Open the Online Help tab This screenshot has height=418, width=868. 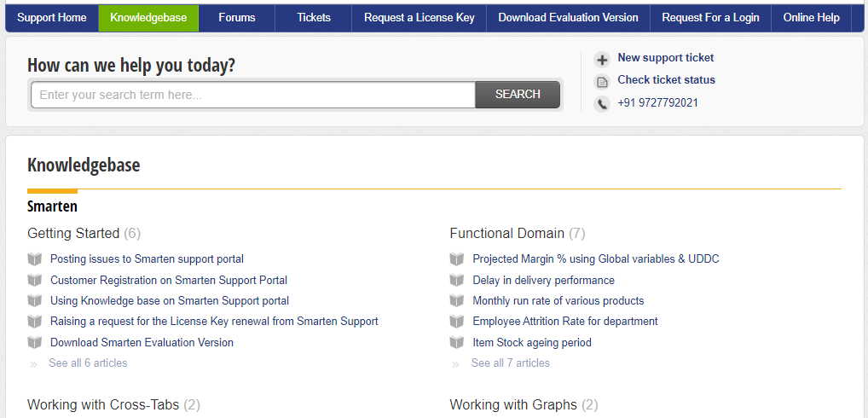click(x=812, y=18)
